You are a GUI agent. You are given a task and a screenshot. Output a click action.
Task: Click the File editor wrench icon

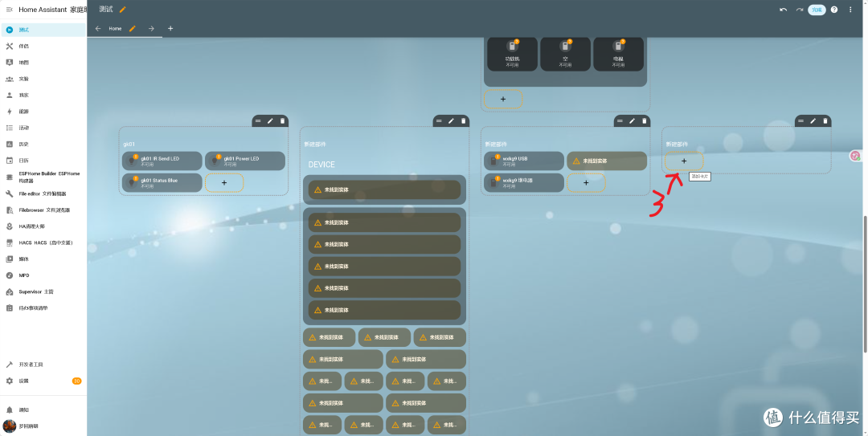[10, 194]
